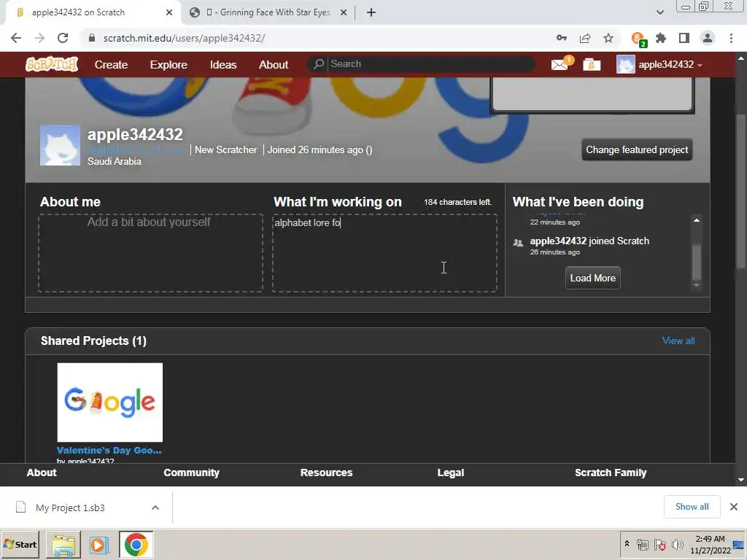Open the Chrome three-dot menu
Screen dimensions: 747x560
tap(731, 38)
